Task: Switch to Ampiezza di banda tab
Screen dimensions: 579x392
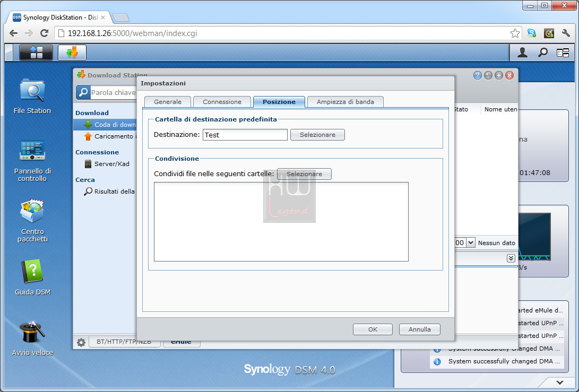Action: [345, 102]
